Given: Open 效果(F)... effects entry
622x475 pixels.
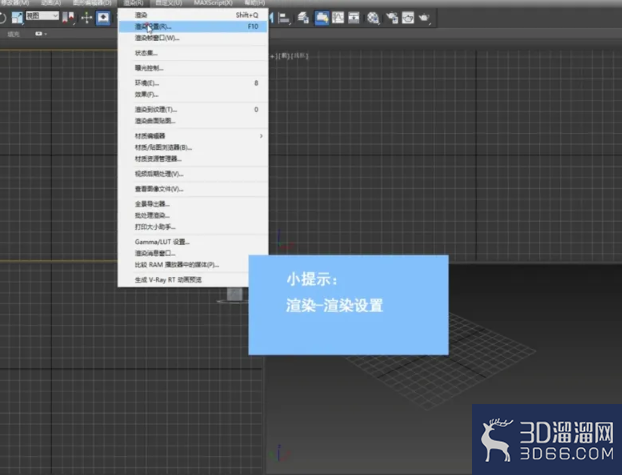Looking at the screenshot, I should click(193, 94).
